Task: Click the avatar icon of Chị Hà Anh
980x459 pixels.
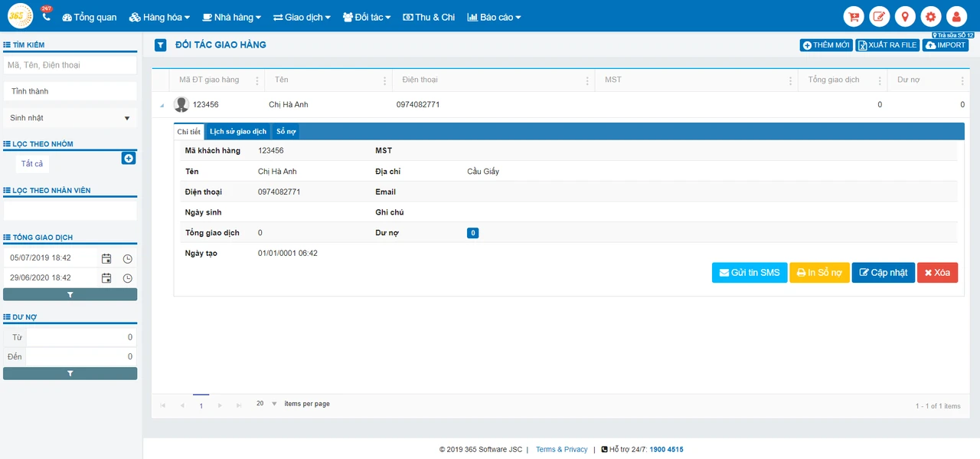Action: click(x=181, y=104)
